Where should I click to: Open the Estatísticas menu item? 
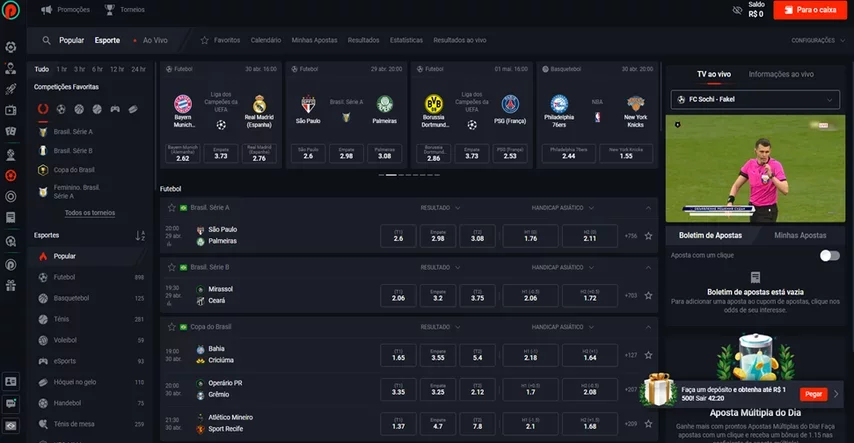click(406, 40)
